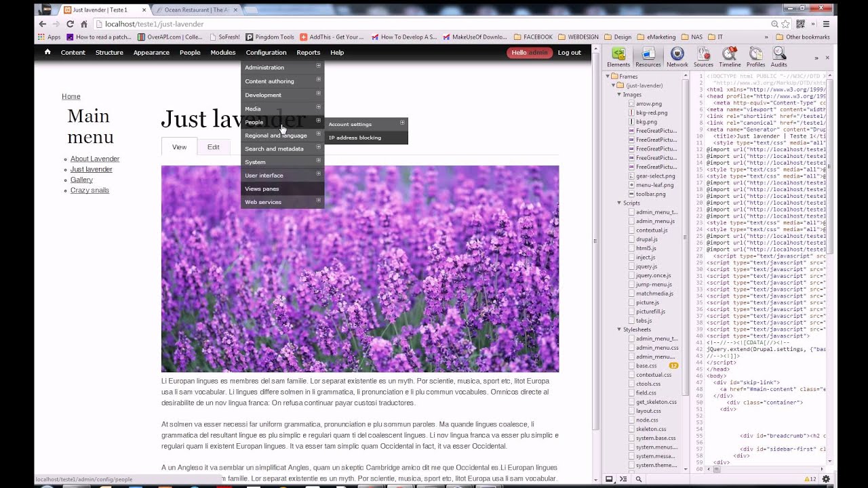Click the browser home icon

click(84, 24)
